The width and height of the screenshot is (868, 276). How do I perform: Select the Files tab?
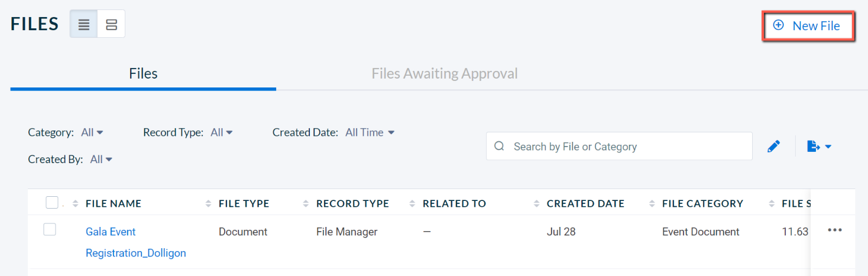click(143, 74)
